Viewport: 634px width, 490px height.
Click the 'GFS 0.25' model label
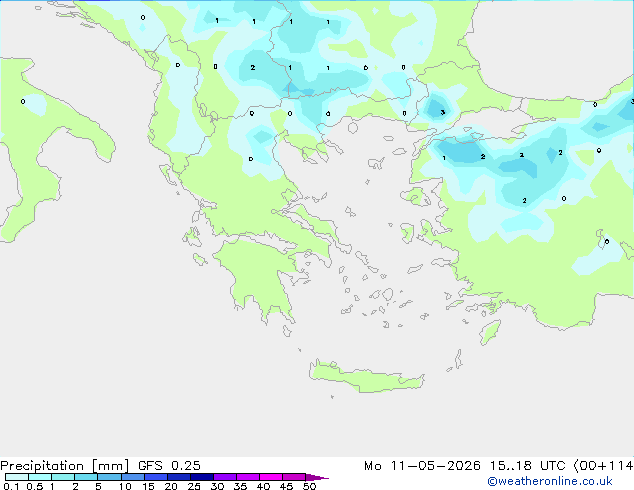coord(169,466)
